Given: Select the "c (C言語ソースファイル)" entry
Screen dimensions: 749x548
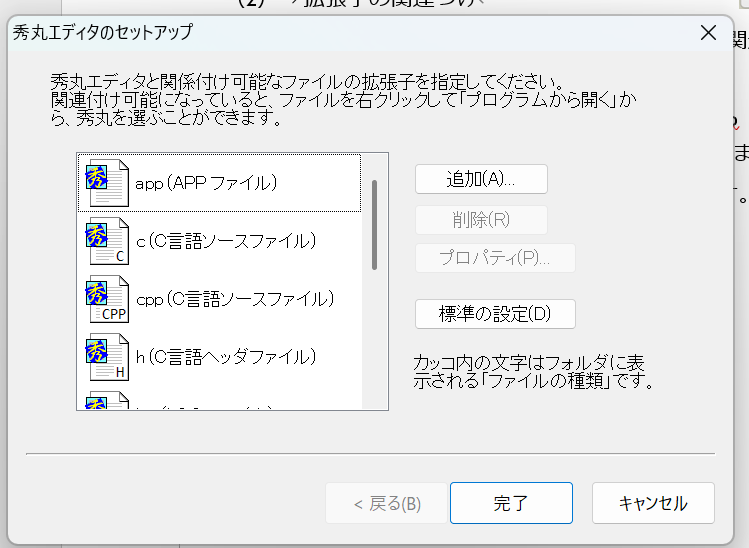Looking at the screenshot, I should pyautogui.click(x=226, y=241).
